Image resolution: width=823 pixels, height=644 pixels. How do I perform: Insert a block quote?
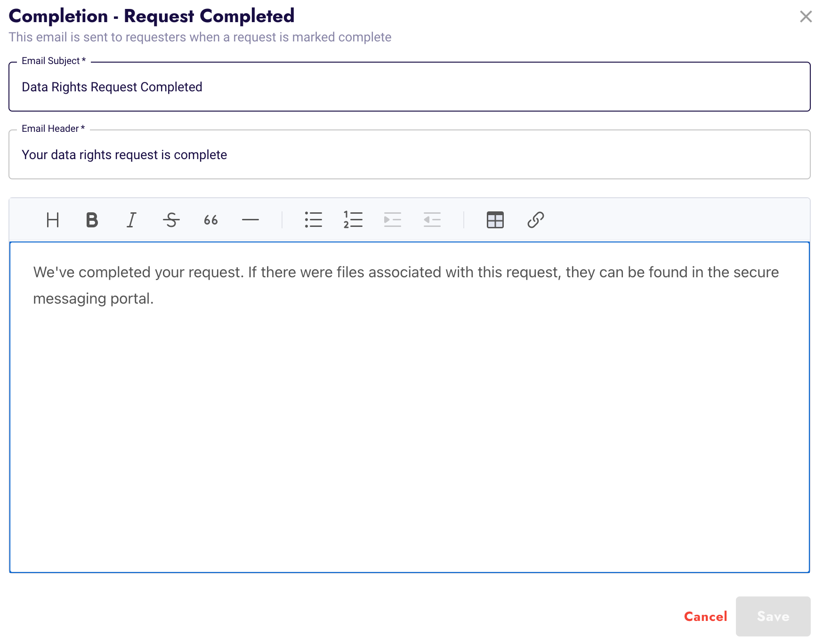(210, 220)
